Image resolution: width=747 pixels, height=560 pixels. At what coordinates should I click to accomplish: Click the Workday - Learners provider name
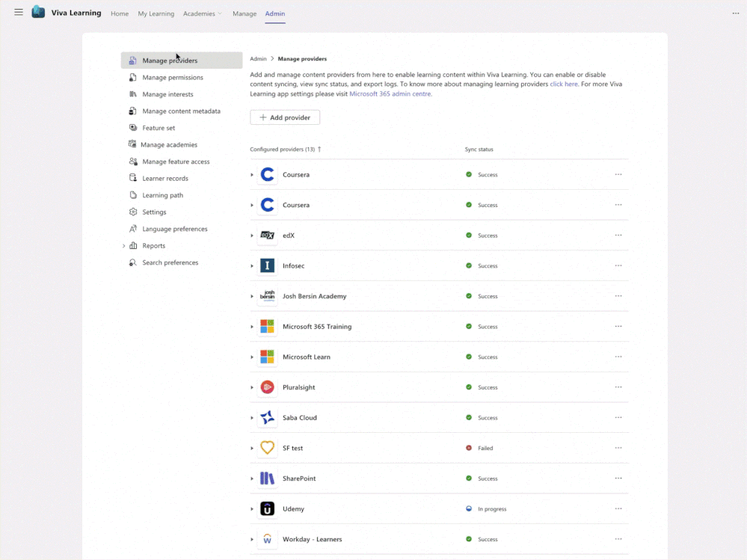(x=312, y=540)
